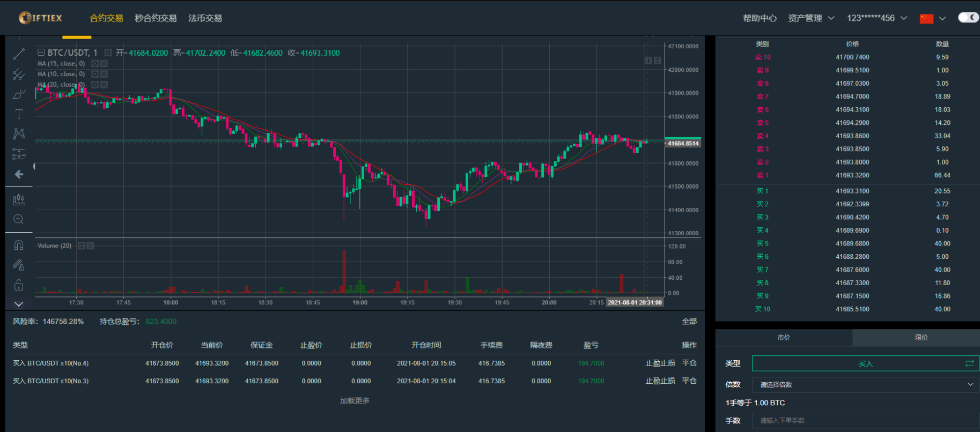Select the 限价 order tab
This screenshot has width=980, height=432.
(921, 337)
